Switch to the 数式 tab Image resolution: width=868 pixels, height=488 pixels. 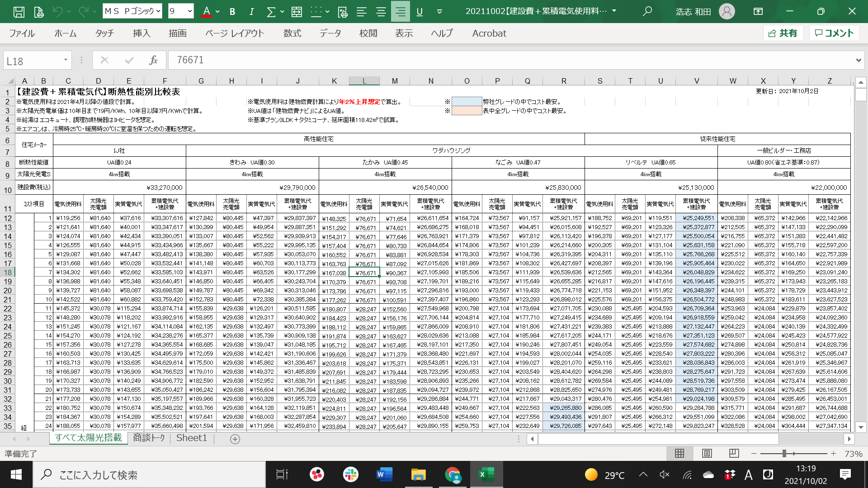coord(292,33)
